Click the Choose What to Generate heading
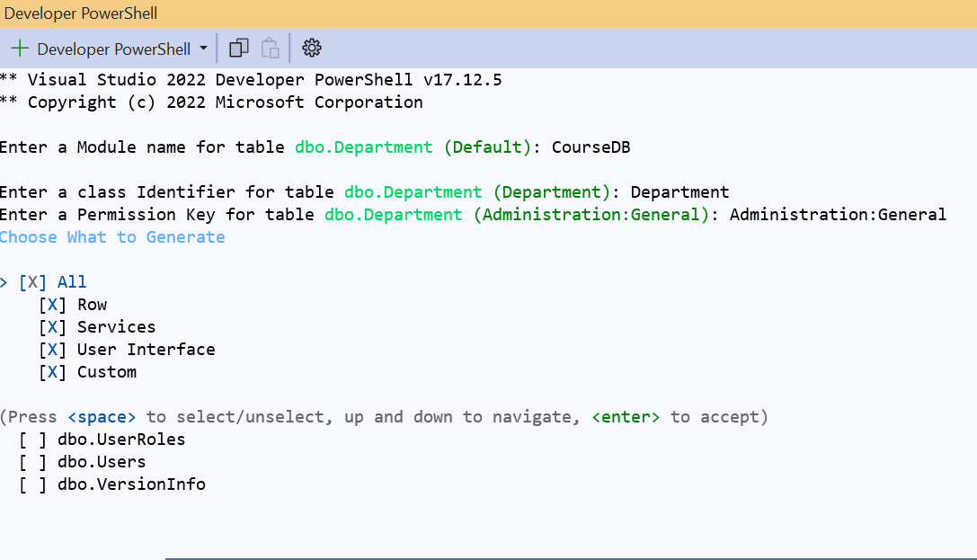 tap(113, 236)
